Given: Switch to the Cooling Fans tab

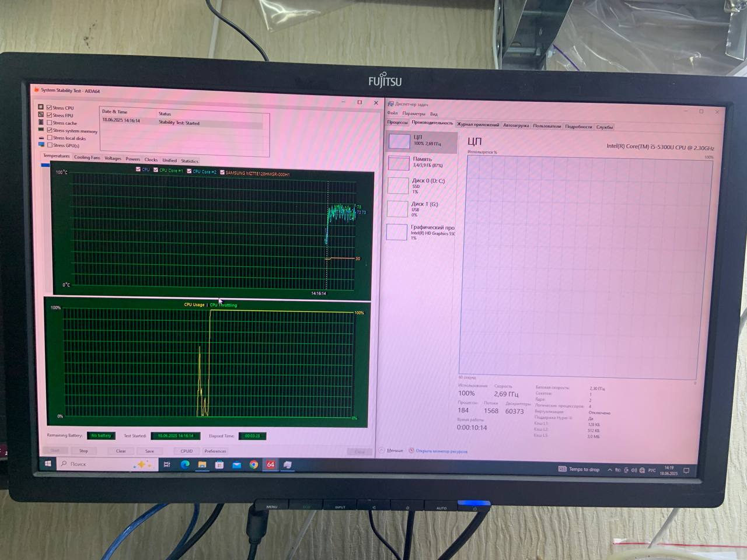Looking at the screenshot, I should (x=87, y=157).
